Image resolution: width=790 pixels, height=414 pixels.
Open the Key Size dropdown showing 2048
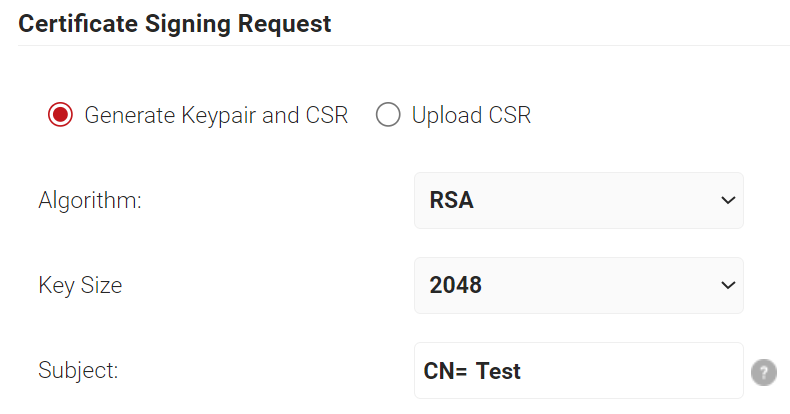click(578, 286)
